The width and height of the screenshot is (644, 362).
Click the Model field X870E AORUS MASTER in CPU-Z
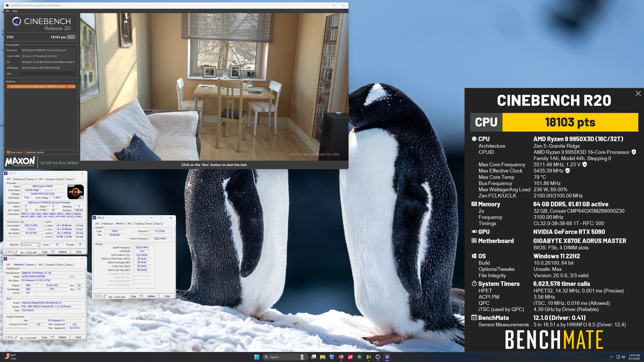[x=41, y=277]
